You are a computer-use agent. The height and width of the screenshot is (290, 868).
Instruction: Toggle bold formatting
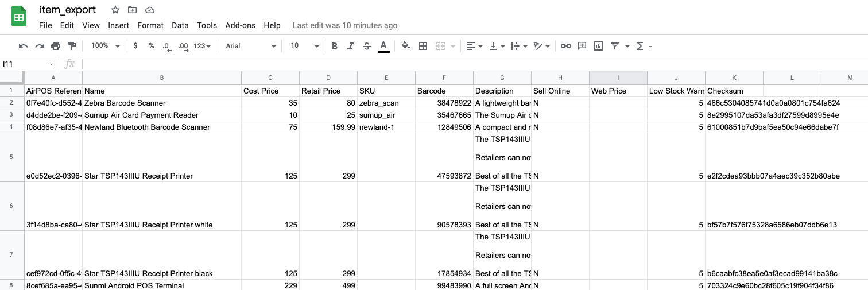(335, 46)
